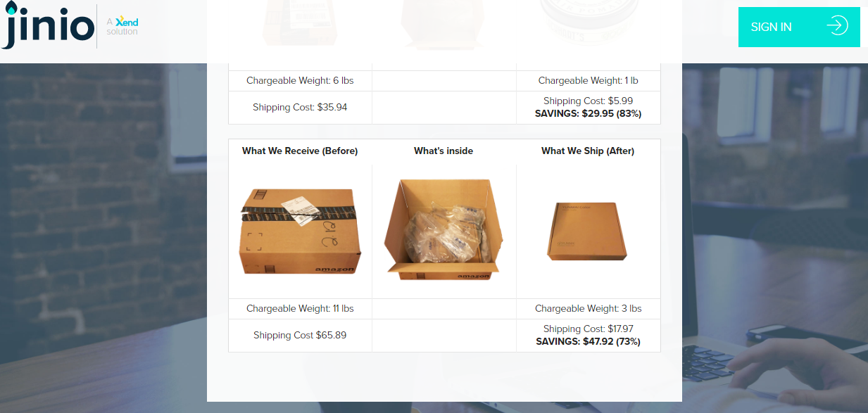Screen dimensions: 868x413
Task: Click the arrow icon in Sign In button
Action: [837, 27]
